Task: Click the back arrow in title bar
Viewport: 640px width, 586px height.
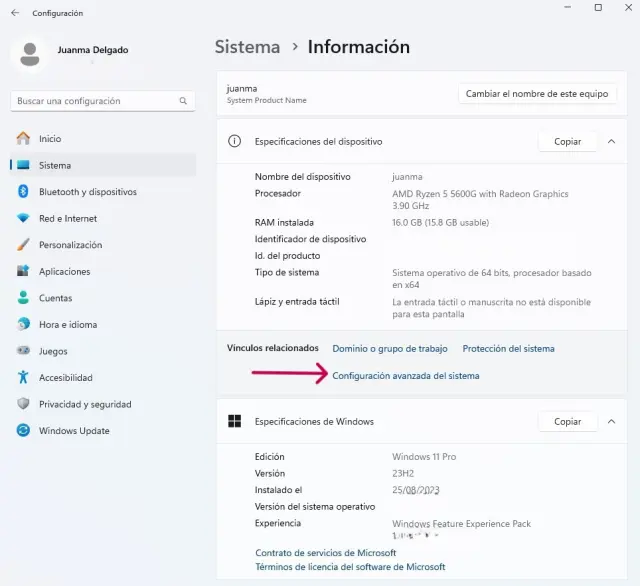Action: tap(14, 13)
